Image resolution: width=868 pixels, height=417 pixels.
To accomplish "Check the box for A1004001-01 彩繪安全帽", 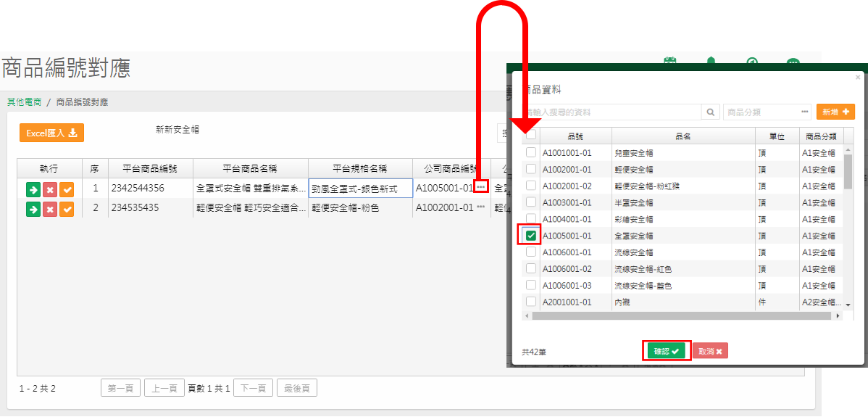I will tap(531, 219).
